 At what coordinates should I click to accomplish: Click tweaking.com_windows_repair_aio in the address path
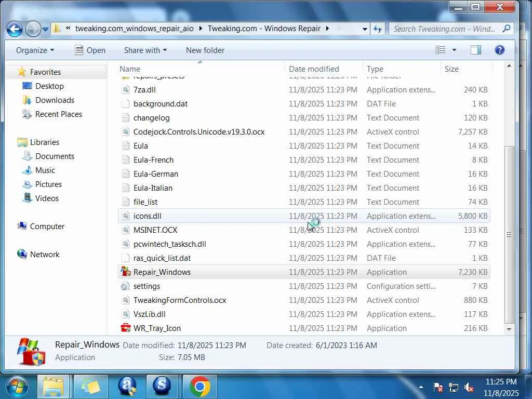click(x=135, y=29)
